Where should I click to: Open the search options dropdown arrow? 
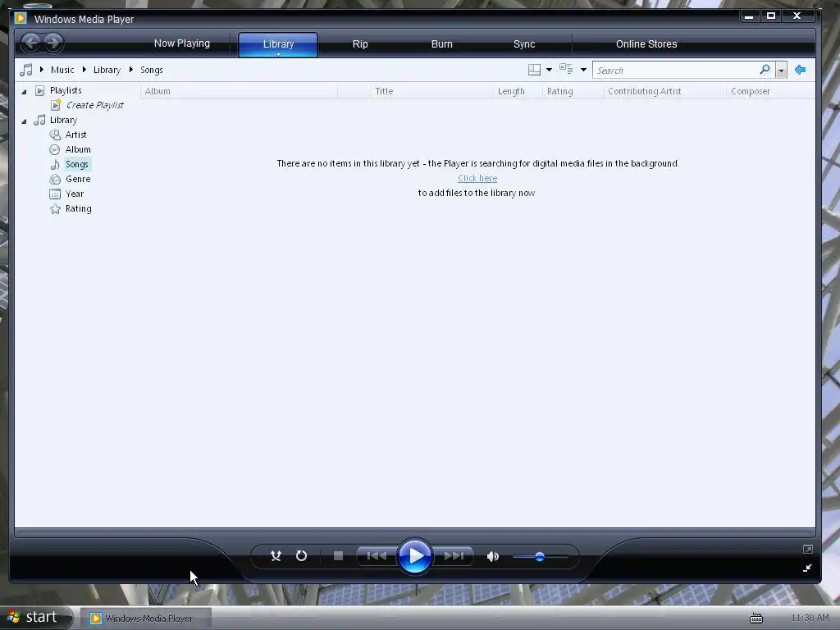point(781,71)
